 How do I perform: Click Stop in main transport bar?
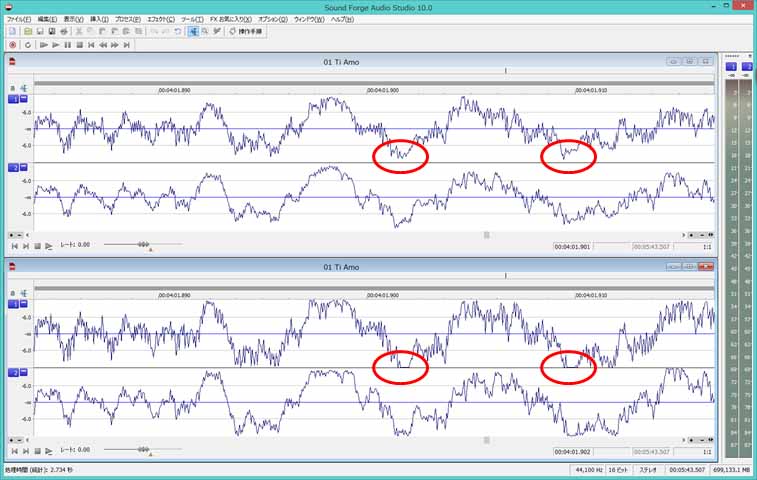79,45
